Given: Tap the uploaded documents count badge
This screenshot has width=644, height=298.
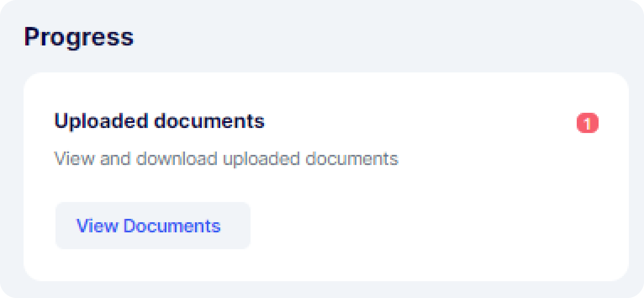Looking at the screenshot, I should (x=587, y=123).
